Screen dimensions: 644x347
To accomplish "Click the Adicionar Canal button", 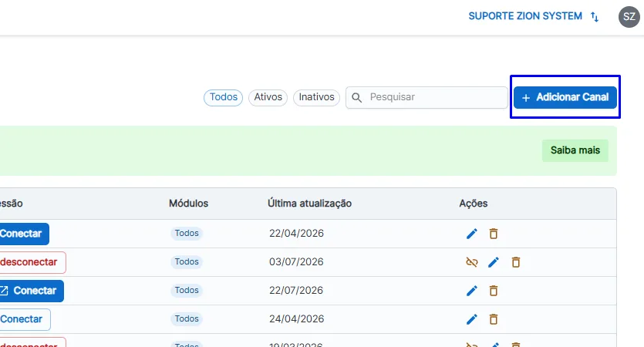I will point(565,97).
